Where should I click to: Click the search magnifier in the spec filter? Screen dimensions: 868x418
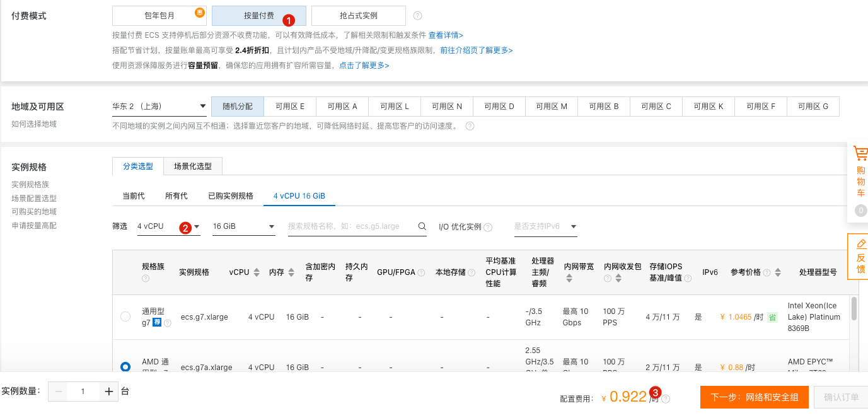422,226
